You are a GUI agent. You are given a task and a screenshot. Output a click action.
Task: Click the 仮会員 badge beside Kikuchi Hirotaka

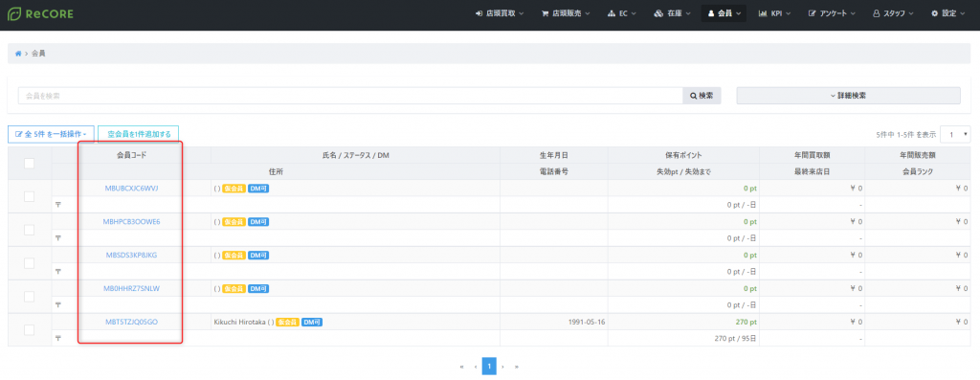point(287,322)
